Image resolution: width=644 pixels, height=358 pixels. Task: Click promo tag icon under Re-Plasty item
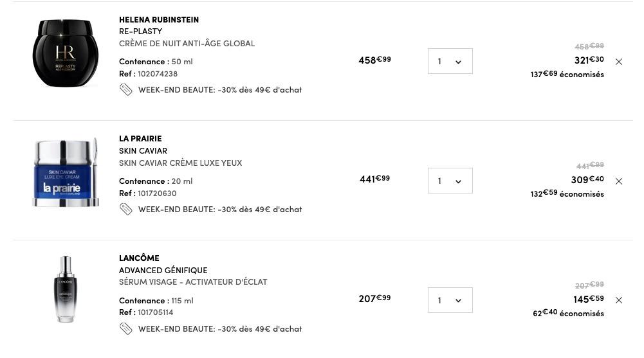(125, 90)
